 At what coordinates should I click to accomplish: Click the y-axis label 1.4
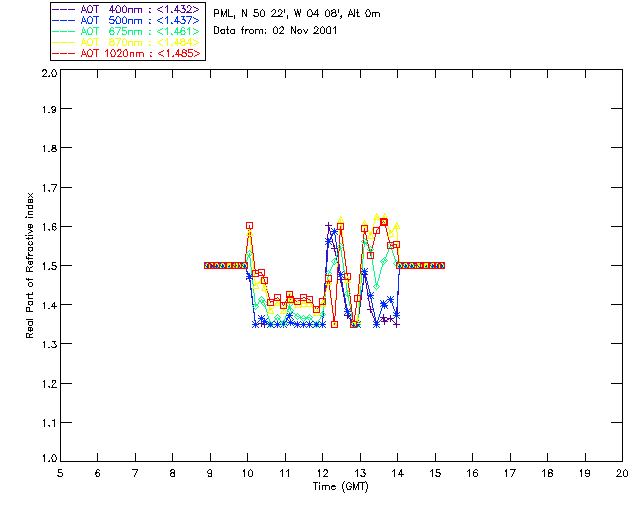[49, 305]
